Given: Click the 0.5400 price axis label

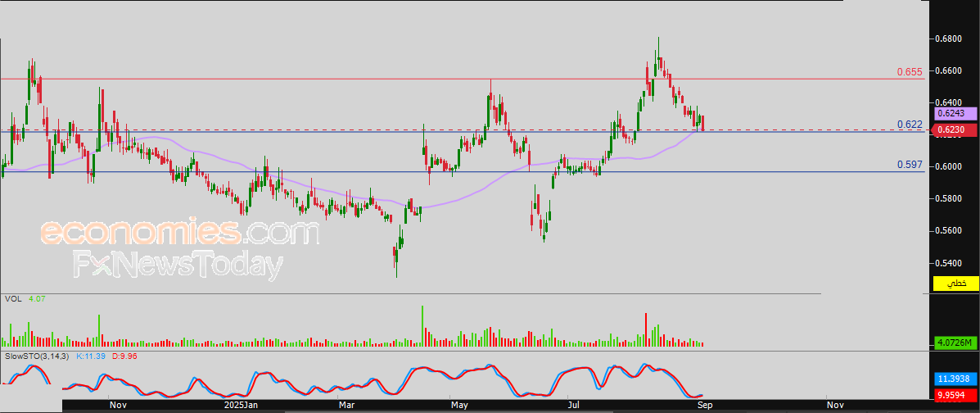Looking at the screenshot, I should [948, 263].
